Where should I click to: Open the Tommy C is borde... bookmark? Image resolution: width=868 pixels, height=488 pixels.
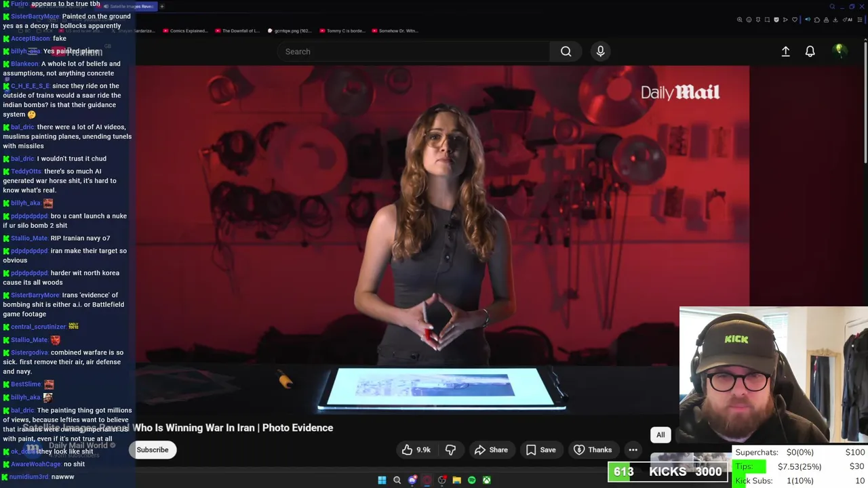pos(344,30)
